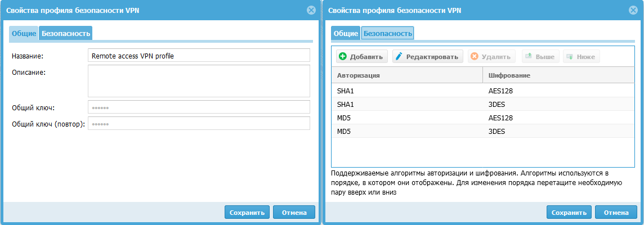
Task: Switch to Безопасность tab in left dialog
Action: coord(66,33)
